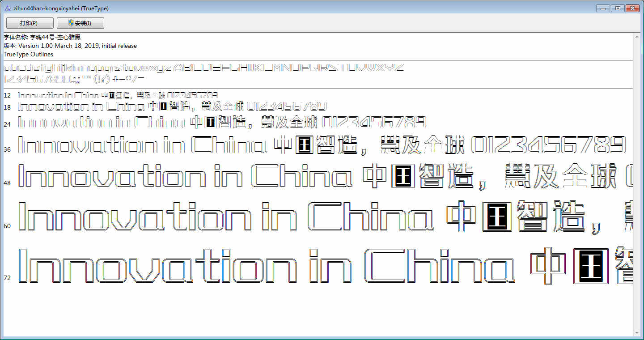Click the 60 point size label
The width and height of the screenshot is (644, 340).
(x=7, y=226)
